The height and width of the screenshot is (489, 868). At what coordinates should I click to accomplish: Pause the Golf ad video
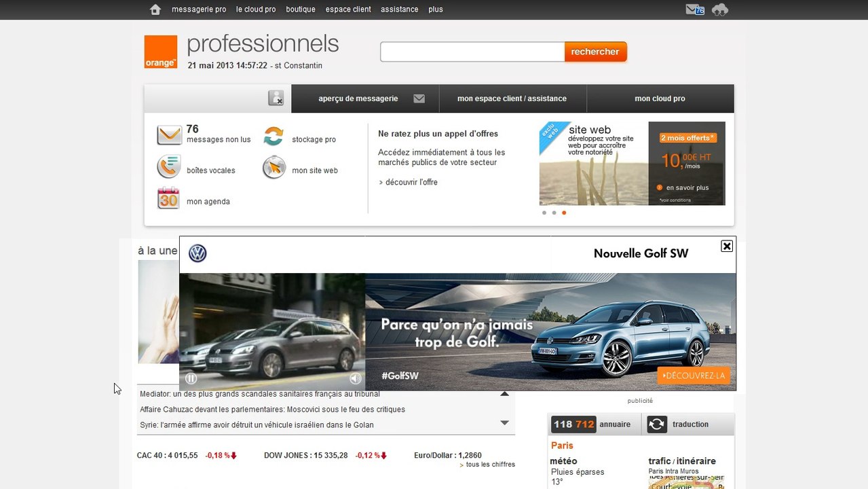coord(191,379)
